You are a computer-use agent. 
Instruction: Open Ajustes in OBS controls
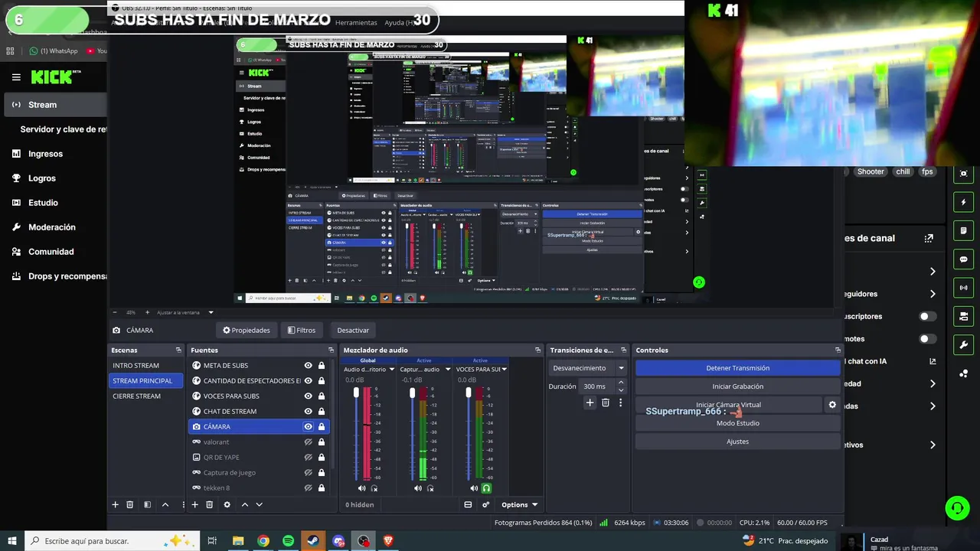737,442
